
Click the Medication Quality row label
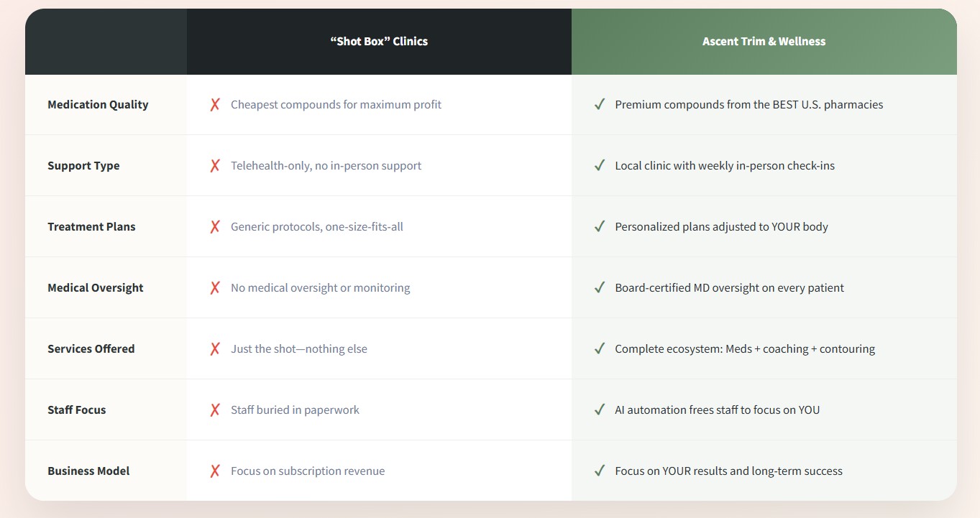click(98, 105)
